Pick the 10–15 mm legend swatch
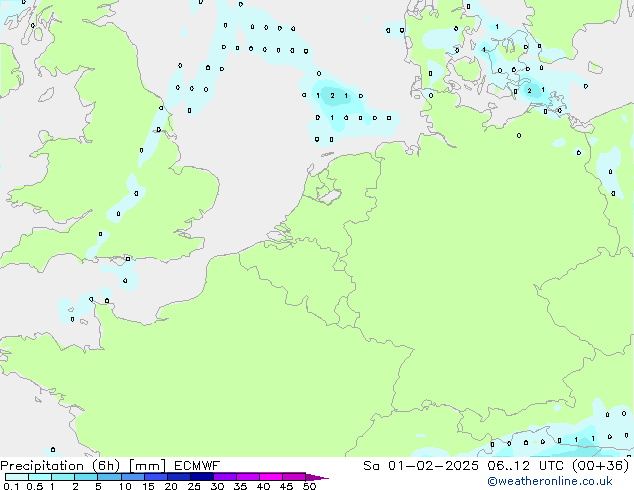 pyautogui.click(x=136, y=477)
